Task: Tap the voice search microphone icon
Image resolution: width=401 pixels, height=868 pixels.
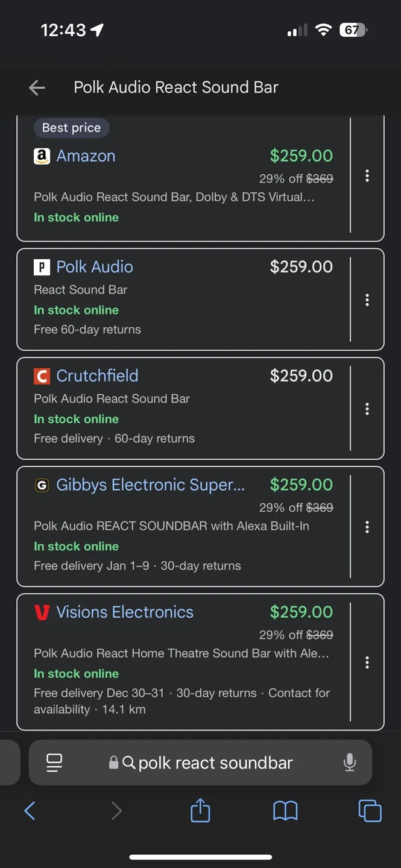Action: 350,763
